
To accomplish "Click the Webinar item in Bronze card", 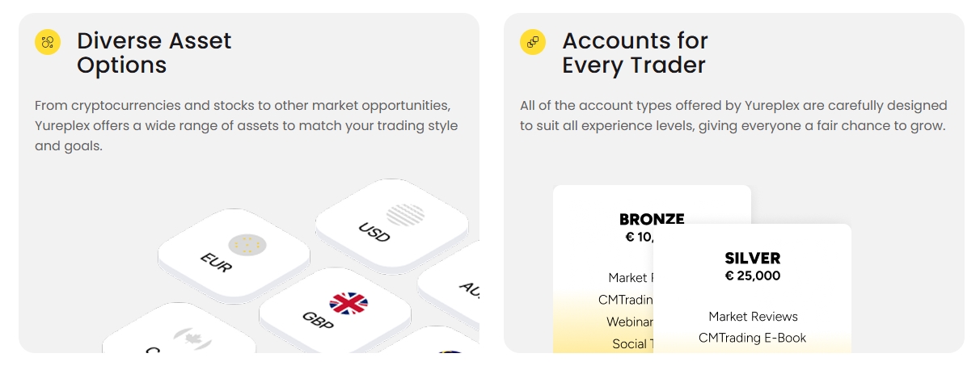I will tap(629, 322).
